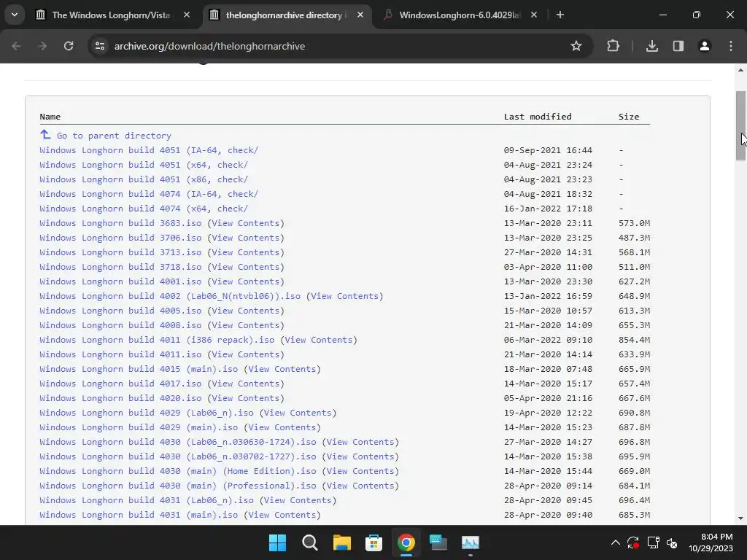Viewport: 747px width, 560px height.
Task: View Contents of build 4030 (Lab06_n.030702-1727).iso
Action: point(360,456)
